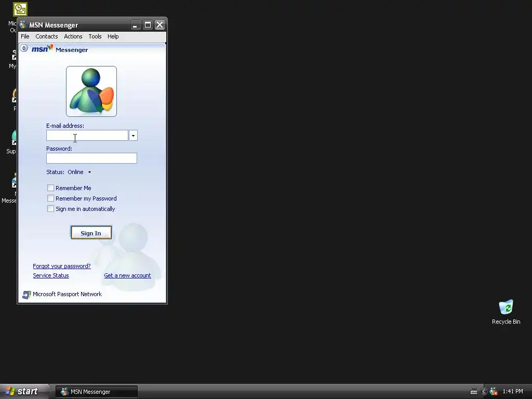Open the File menu
The image size is (532, 399).
point(25,36)
